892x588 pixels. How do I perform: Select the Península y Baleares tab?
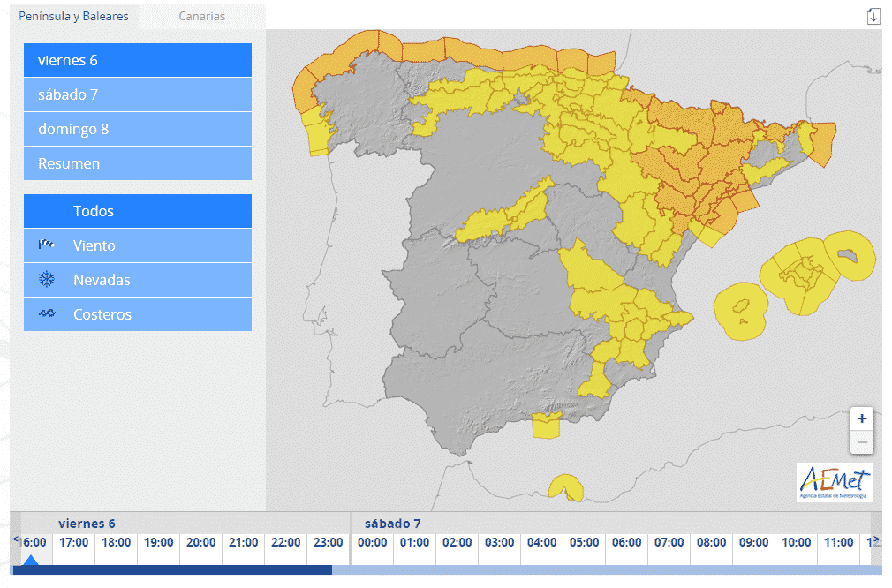point(74,16)
